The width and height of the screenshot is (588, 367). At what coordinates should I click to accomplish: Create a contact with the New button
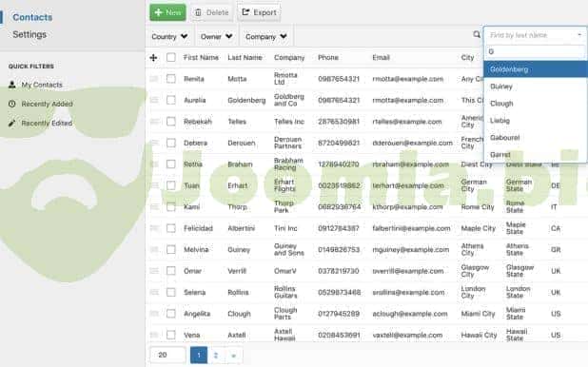[x=167, y=12]
